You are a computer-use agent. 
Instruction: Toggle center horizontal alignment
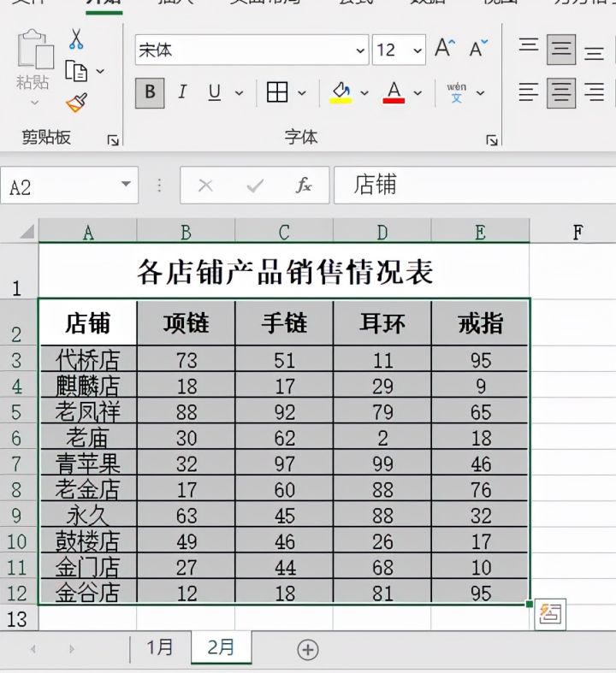(x=561, y=92)
